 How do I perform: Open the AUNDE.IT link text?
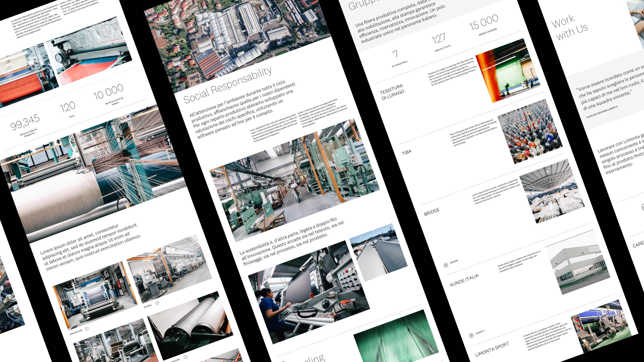tap(480, 332)
